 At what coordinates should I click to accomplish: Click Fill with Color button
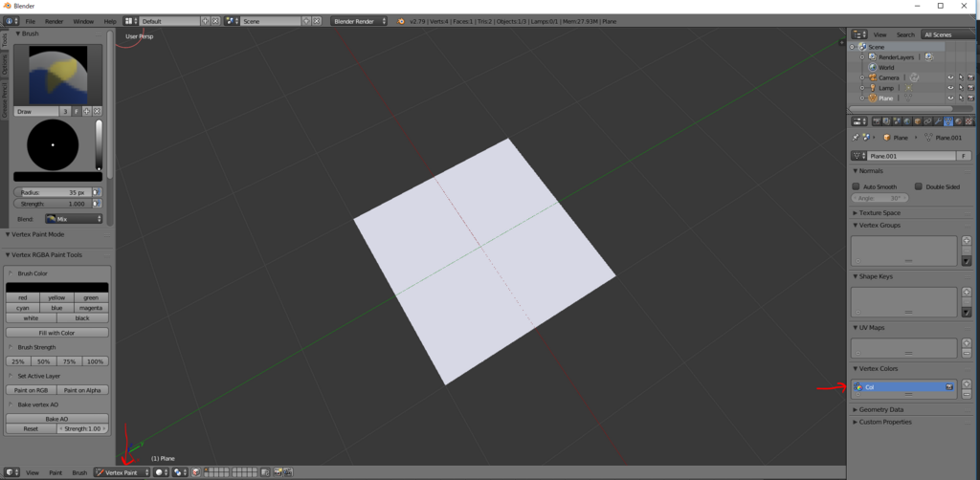(x=56, y=333)
